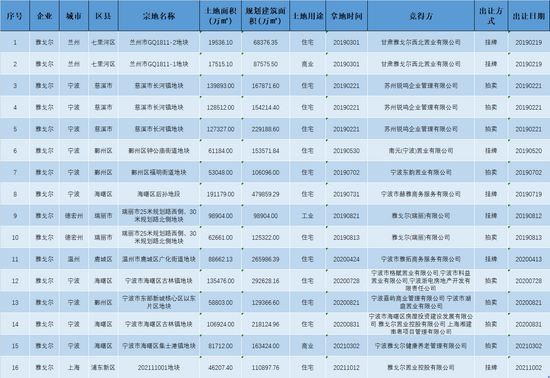This screenshot has width=550, height=378.
Task: Click land area cell 128512.00
Action: (x=220, y=108)
